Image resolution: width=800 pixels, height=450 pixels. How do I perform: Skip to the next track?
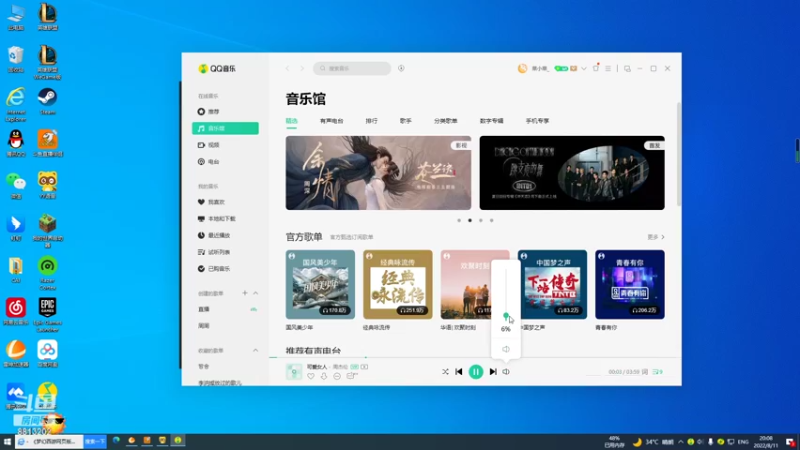click(x=493, y=372)
